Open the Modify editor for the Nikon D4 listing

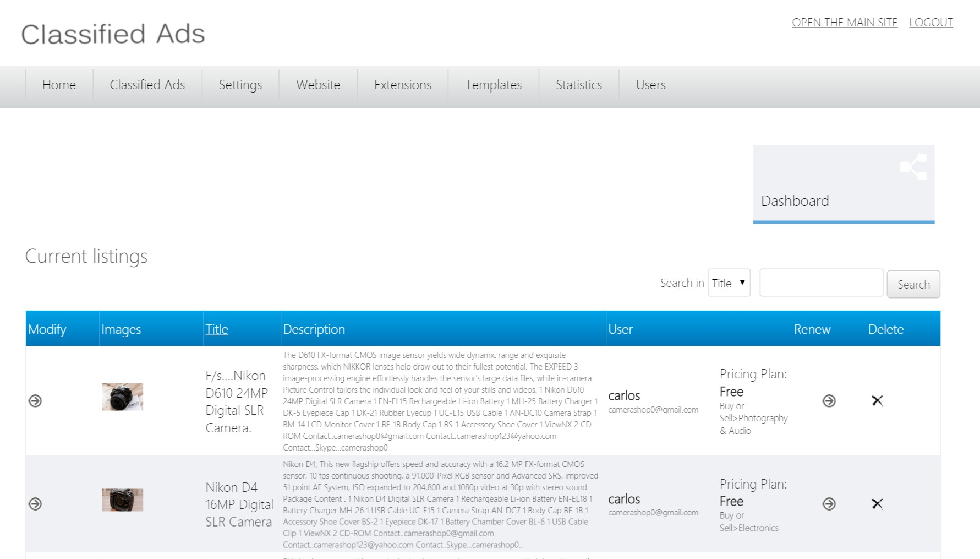pyautogui.click(x=36, y=503)
